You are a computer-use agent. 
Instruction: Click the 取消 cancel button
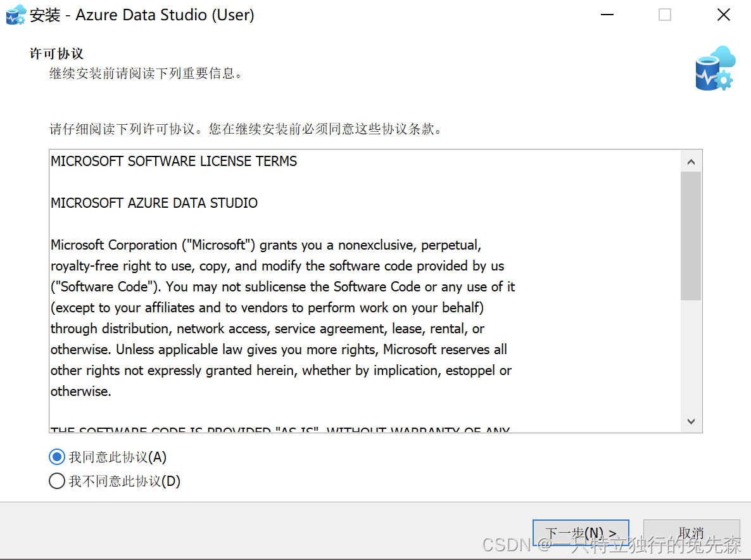[691, 533]
